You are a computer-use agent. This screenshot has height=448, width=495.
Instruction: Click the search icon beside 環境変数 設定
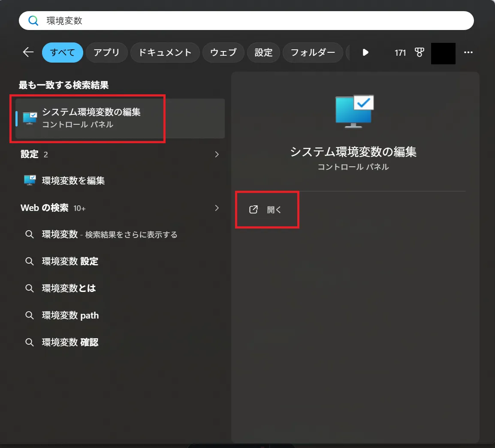click(29, 261)
